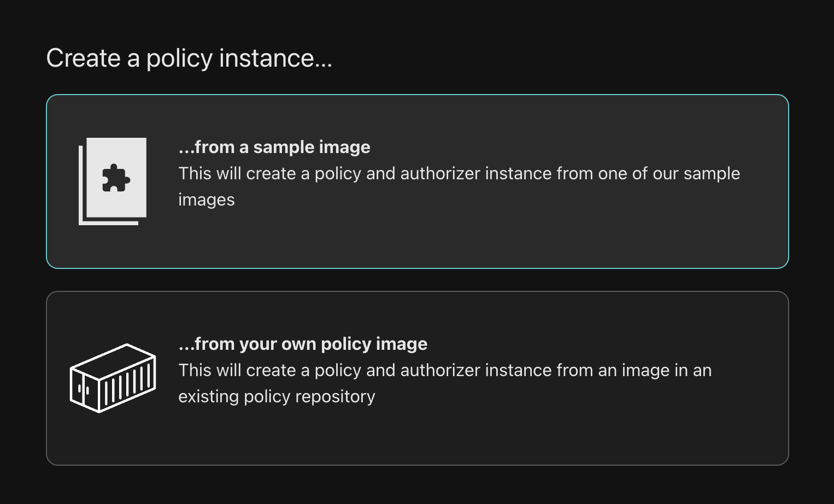The height and width of the screenshot is (504, 834).
Task: Click the word "images" in the sample card
Action: tap(207, 200)
